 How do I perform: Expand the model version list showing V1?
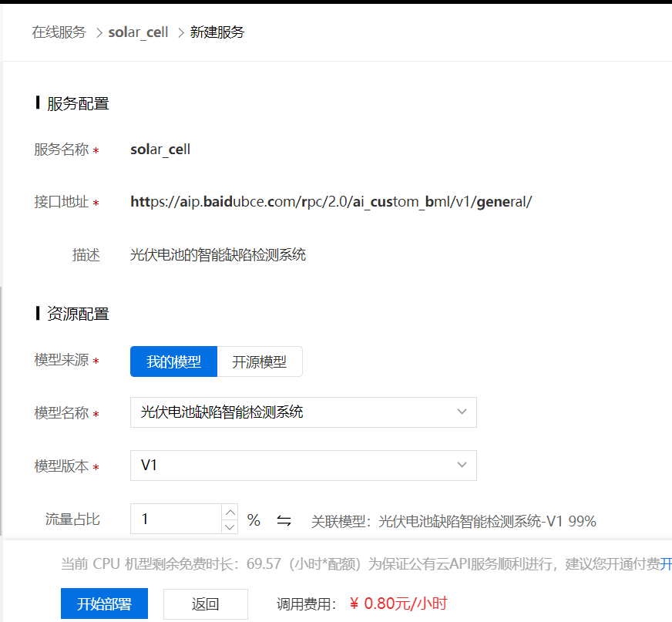pos(462,465)
